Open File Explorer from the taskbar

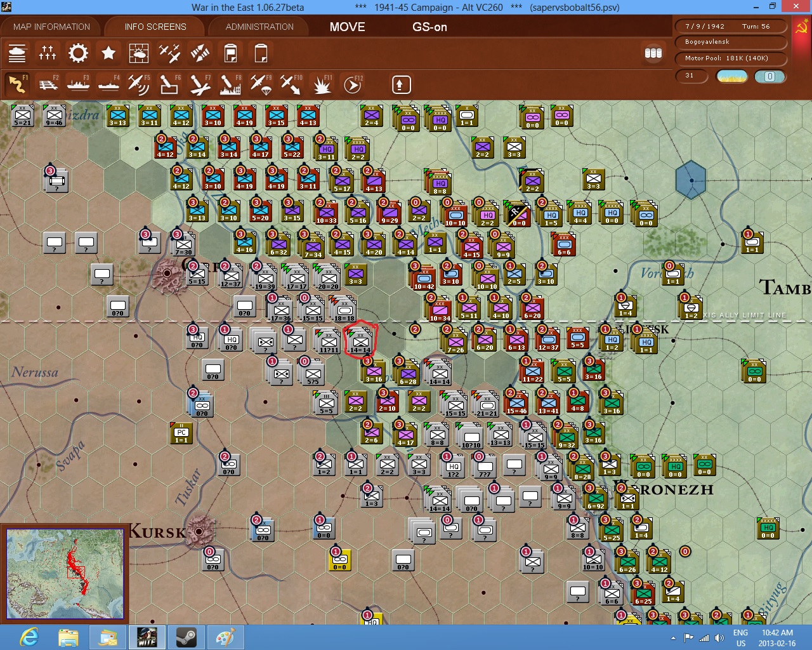(x=69, y=637)
